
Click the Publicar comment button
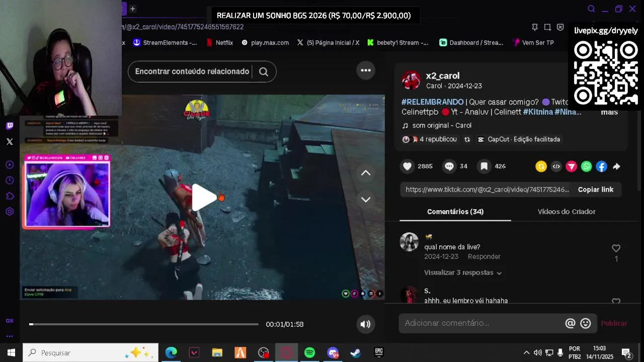click(x=614, y=323)
